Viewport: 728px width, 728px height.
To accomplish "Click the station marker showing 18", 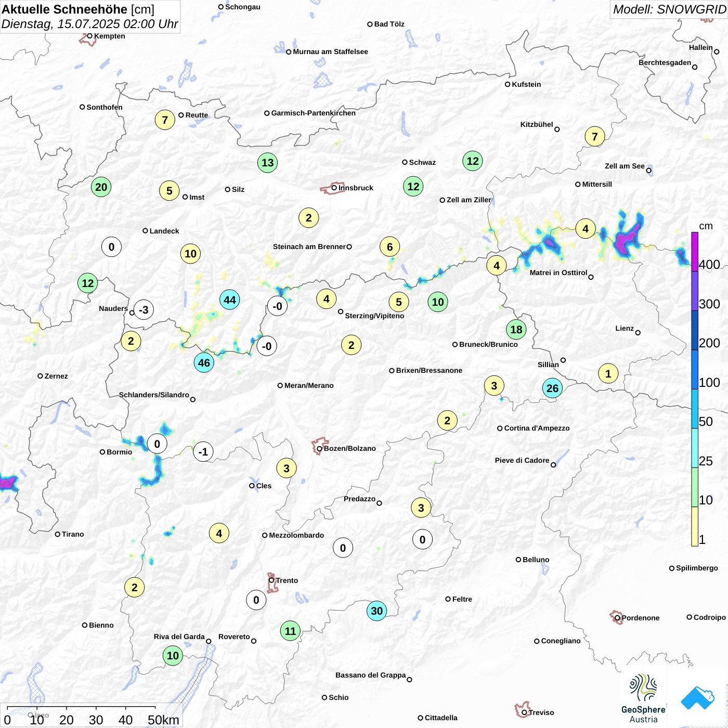I will point(516,329).
